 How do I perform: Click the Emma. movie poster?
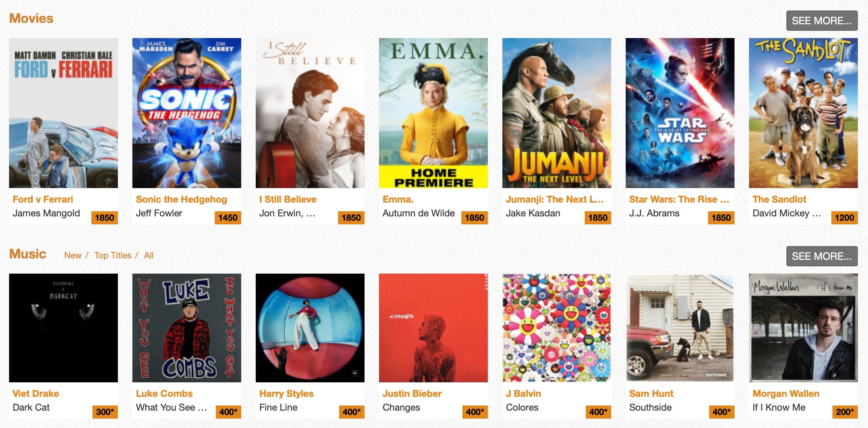pos(433,113)
